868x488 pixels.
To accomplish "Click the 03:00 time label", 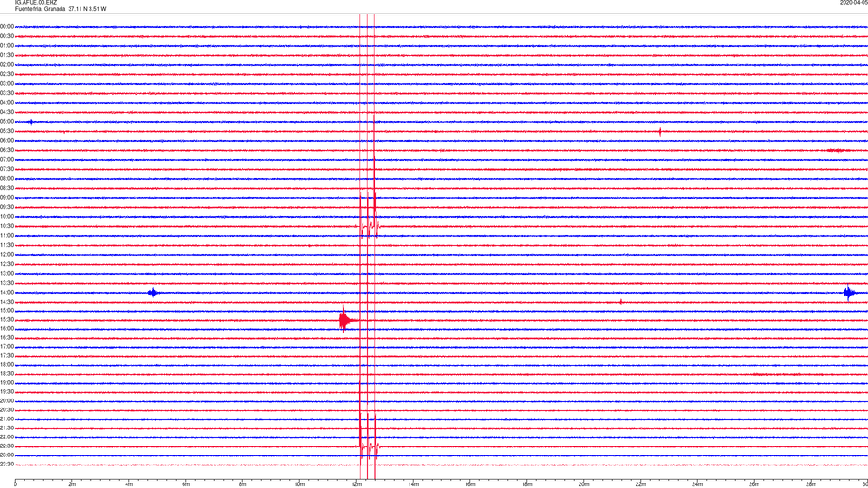I will (x=6, y=83).
